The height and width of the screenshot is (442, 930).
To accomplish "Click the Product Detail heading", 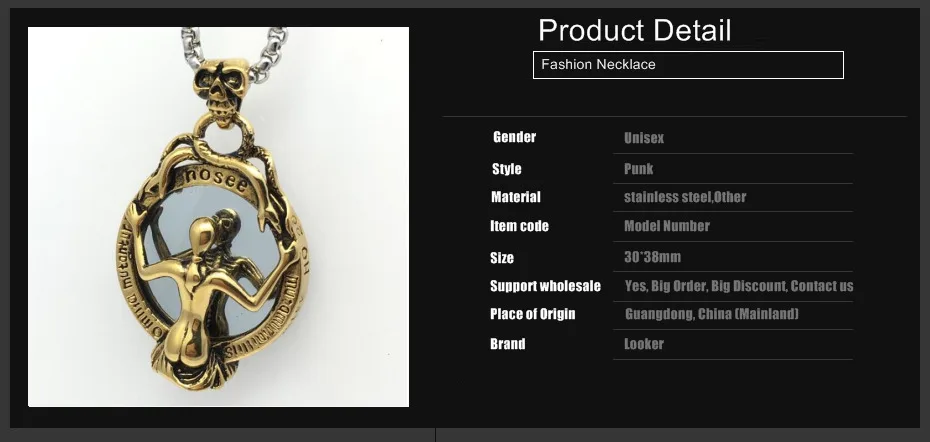I will tap(635, 30).
